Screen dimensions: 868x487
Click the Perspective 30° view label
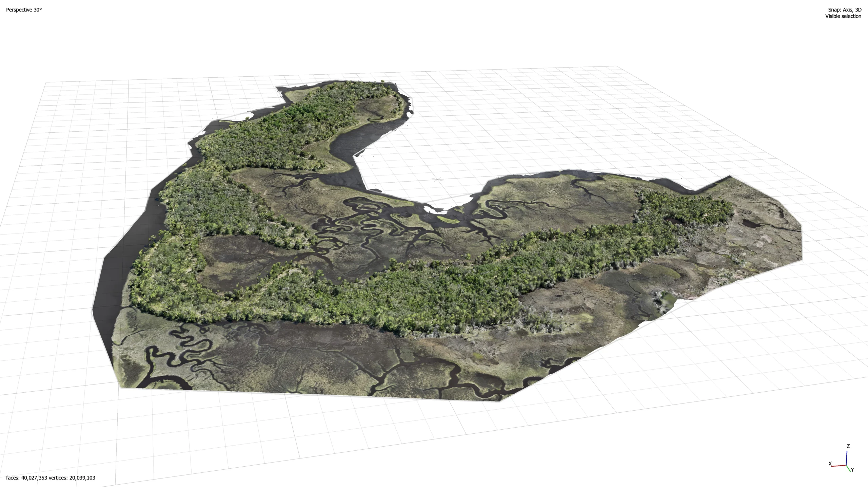pos(24,10)
